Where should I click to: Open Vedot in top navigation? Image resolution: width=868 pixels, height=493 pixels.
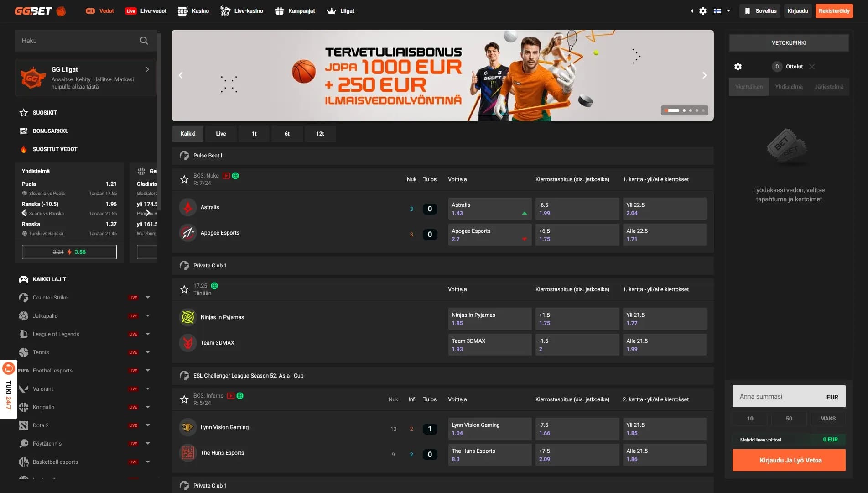click(100, 11)
